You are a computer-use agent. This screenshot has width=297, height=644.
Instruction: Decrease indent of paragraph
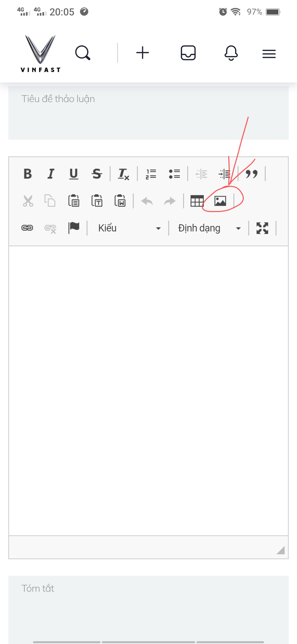click(201, 174)
